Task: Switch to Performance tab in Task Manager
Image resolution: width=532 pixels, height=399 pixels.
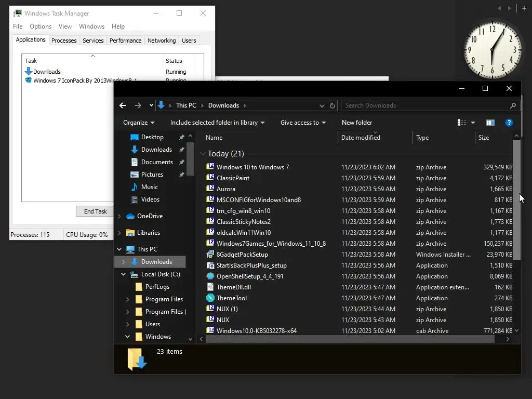Action: pos(125,41)
